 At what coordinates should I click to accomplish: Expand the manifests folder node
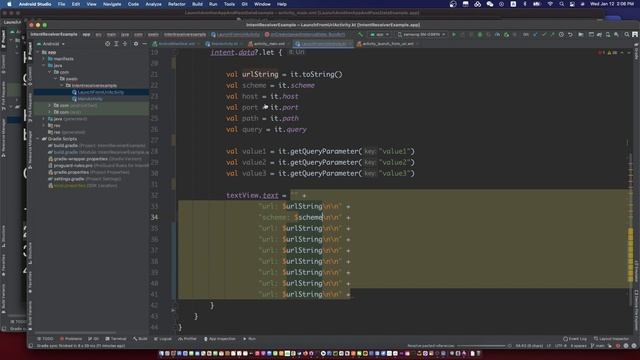[x=44, y=59]
